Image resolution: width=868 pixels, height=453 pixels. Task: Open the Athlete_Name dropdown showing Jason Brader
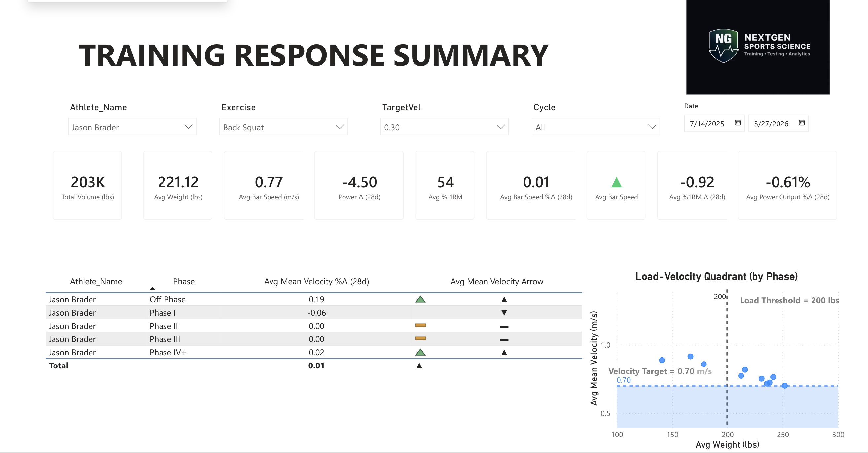pyautogui.click(x=132, y=127)
